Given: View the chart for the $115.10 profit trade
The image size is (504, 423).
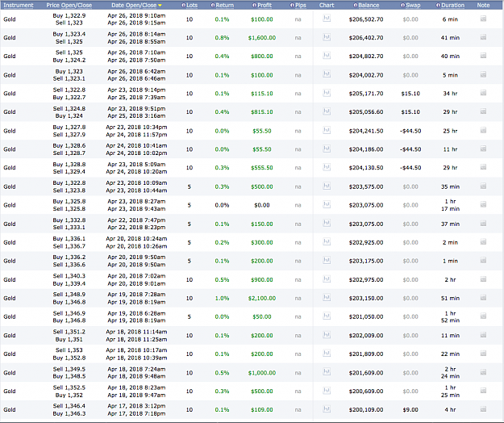Looking at the screenshot, I should (327, 93).
